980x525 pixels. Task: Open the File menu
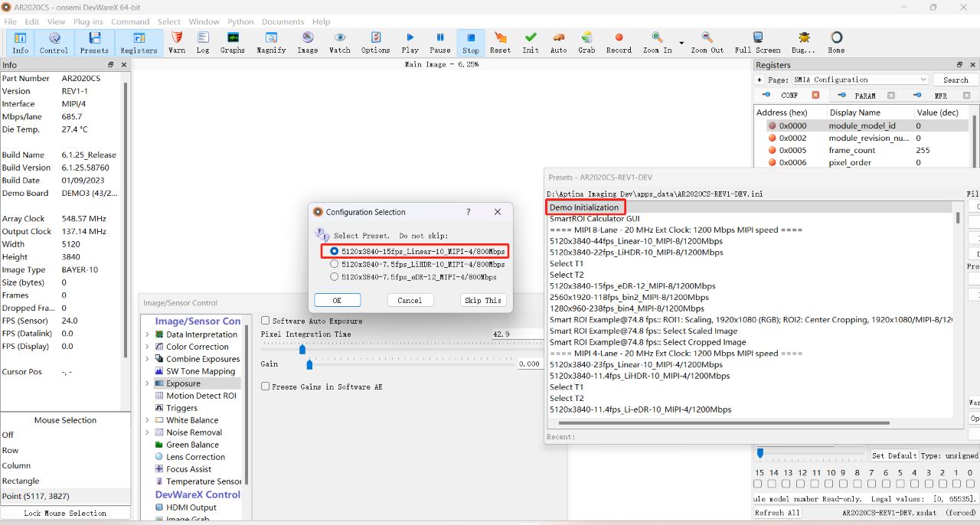[x=11, y=21]
